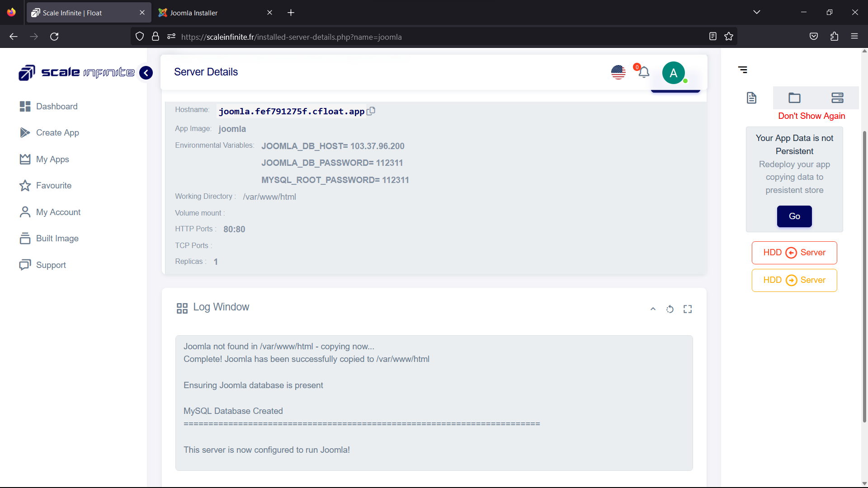
Task: Toggle reader view in address bar
Action: (x=713, y=37)
